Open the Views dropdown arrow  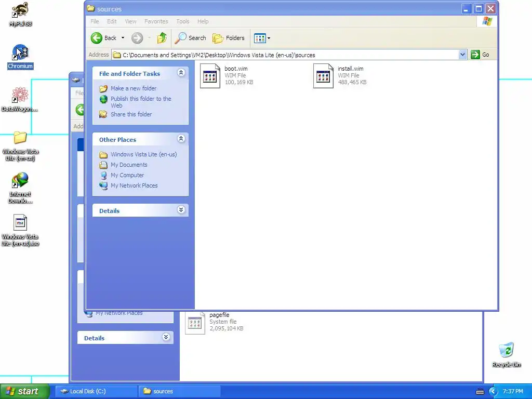(269, 38)
